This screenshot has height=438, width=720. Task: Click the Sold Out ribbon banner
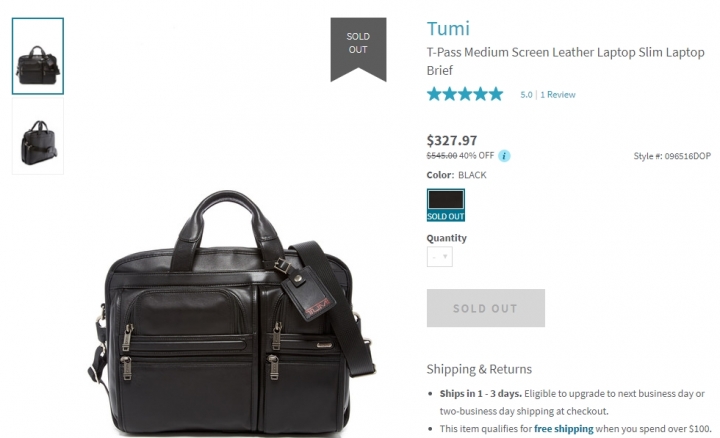click(358, 49)
